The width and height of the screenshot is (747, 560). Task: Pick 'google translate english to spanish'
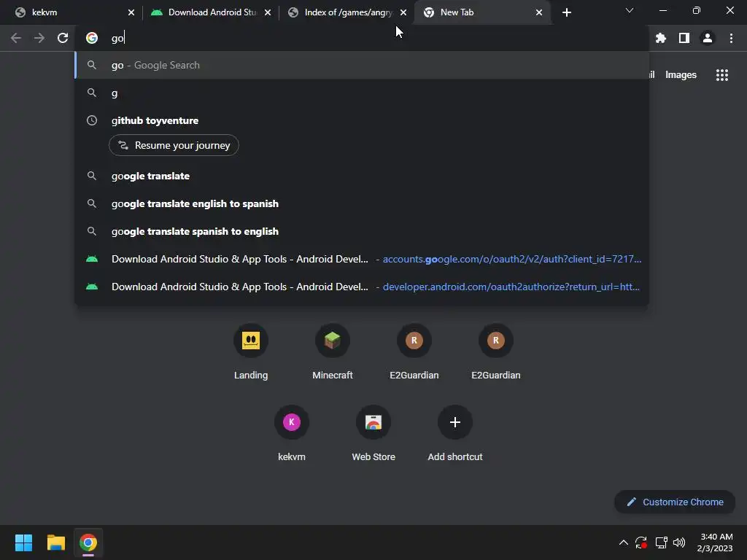point(362,204)
